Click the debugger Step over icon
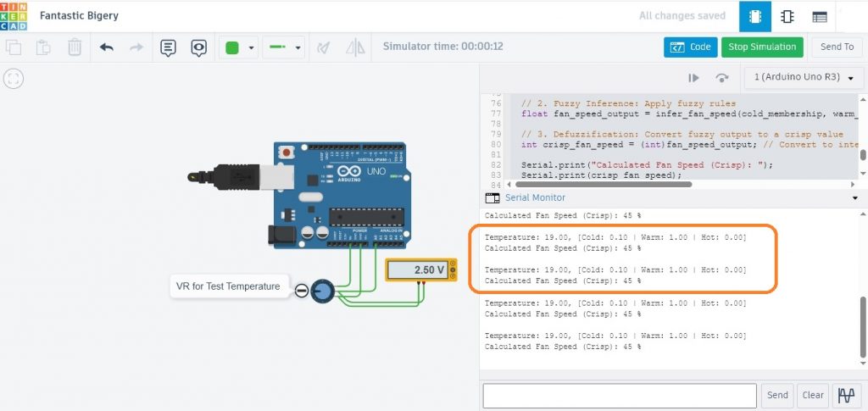The height and width of the screenshot is (411, 868). click(722, 78)
